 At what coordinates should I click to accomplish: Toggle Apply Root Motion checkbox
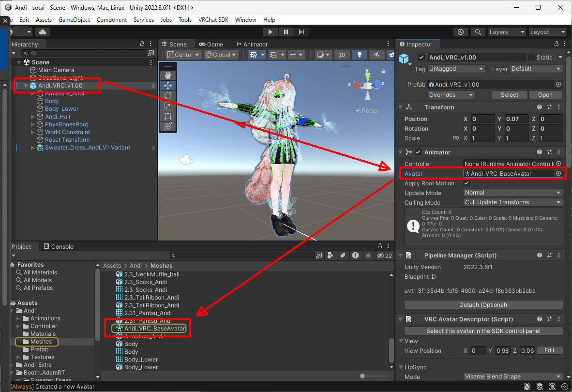pyautogui.click(x=467, y=183)
